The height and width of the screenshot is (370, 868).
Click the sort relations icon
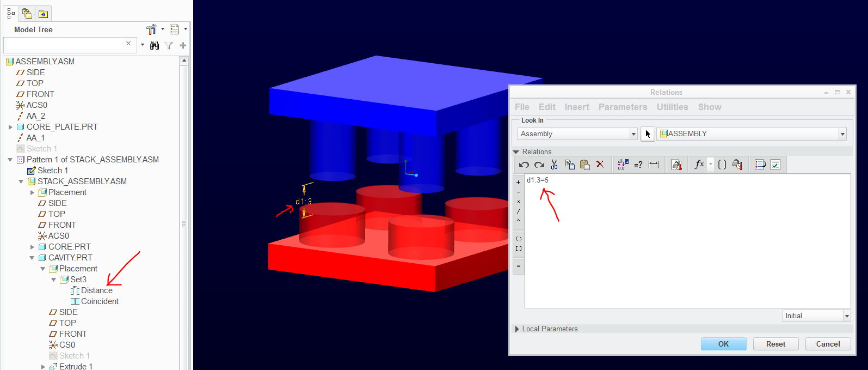[x=760, y=165]
